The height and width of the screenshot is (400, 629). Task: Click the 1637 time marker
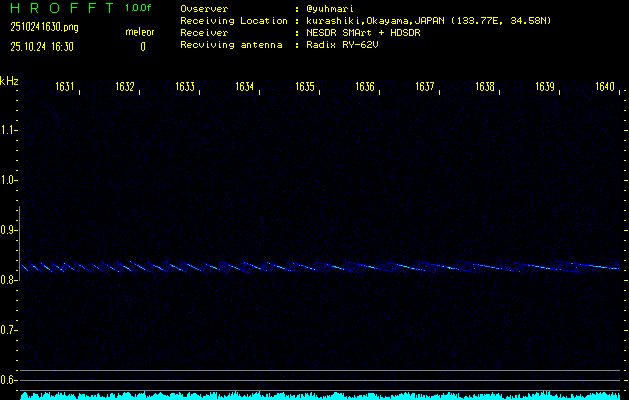coord(425,87)
